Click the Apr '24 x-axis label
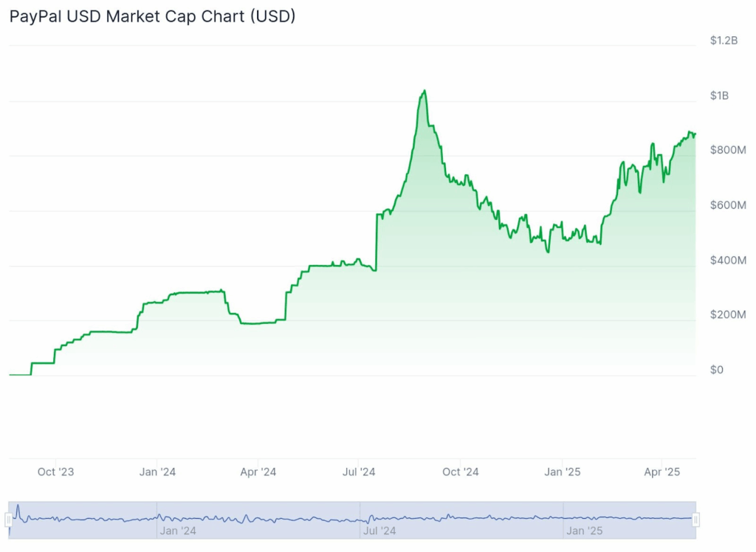This screenshot has height=552, width=756. point(258,472)
